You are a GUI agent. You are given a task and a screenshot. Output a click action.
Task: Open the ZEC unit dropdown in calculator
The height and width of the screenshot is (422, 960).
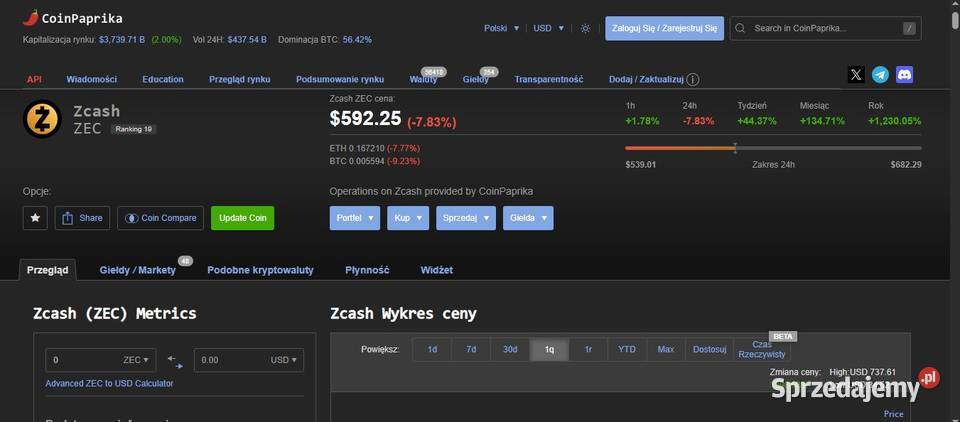click(136, 360)
